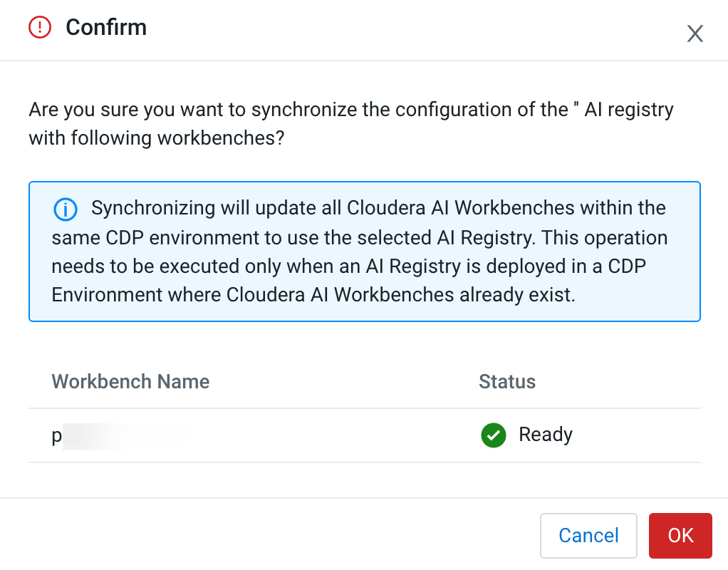Click "Cloudera AI Workbenches within the" banner text
Viewport: 728px width, 570px height.
point(506,209)
